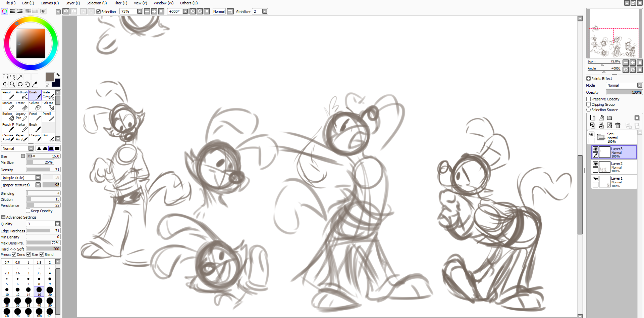Image resolution: width=644 pixels, height=318 pixels.
Task: Activate the Move tool
Action: [x=5, y=84]
